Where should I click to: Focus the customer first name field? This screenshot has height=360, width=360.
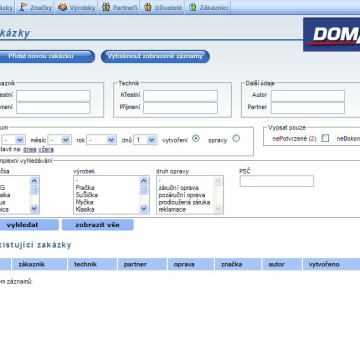coord(53,96)
